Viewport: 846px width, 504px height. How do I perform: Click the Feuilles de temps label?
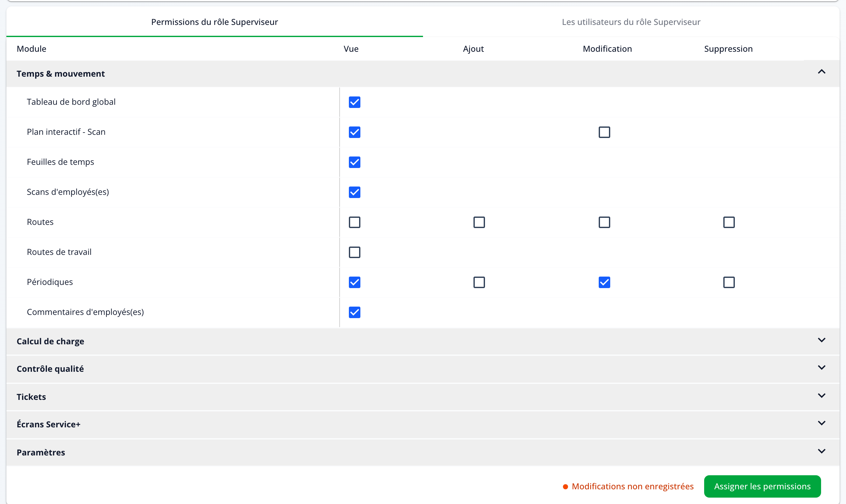[x=60, y=162]
